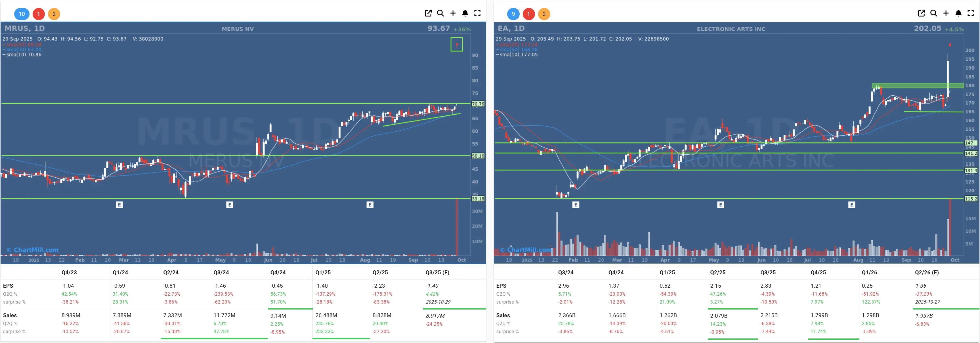
Task: Click EA Q1/26 surprise value 122.37%
Action: pos(871,302)
